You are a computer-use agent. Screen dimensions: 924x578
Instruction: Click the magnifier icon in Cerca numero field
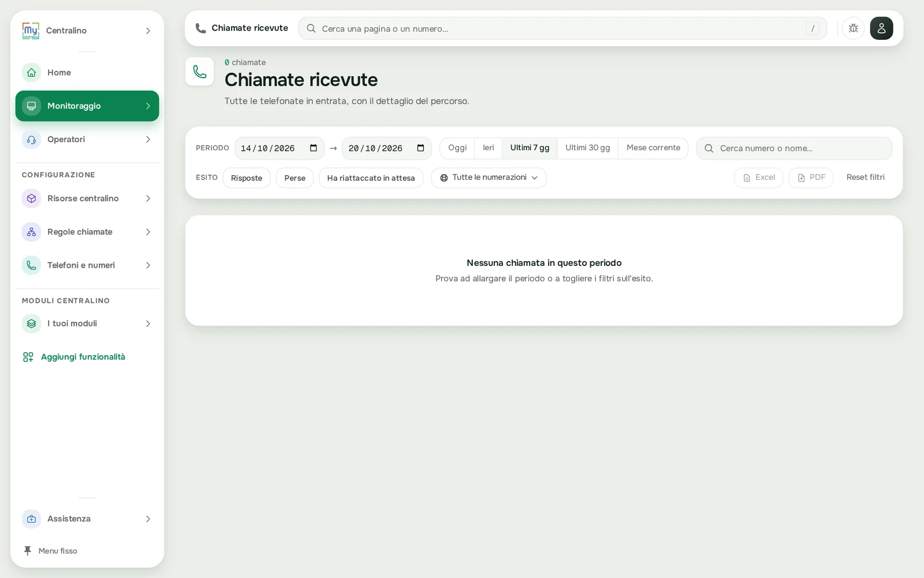click(x=709, y=149)
